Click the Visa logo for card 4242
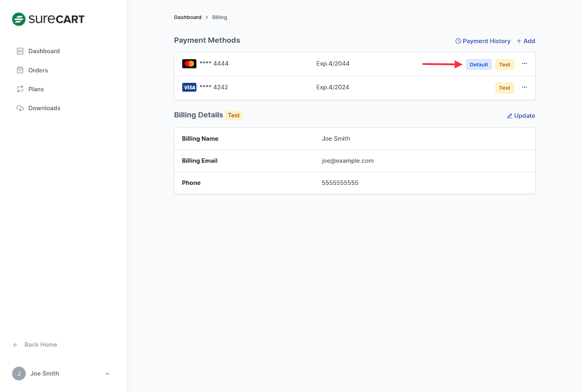 (x=189, y=87)
